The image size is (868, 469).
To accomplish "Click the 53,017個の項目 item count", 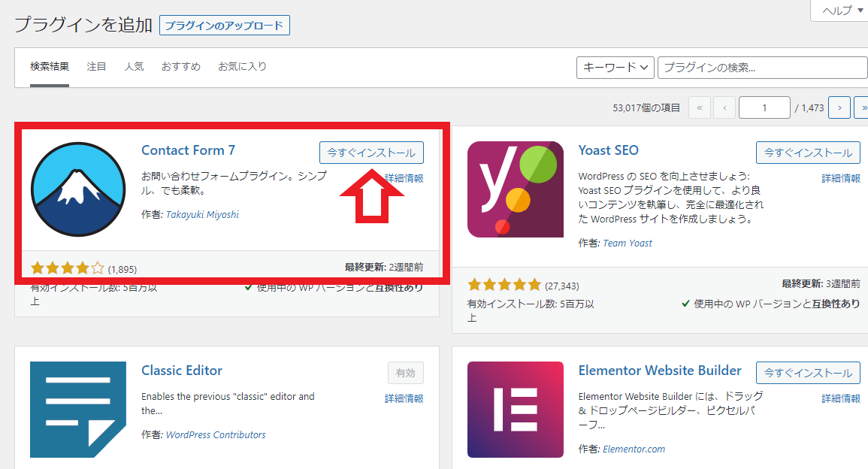I will (x=646, y=108).
